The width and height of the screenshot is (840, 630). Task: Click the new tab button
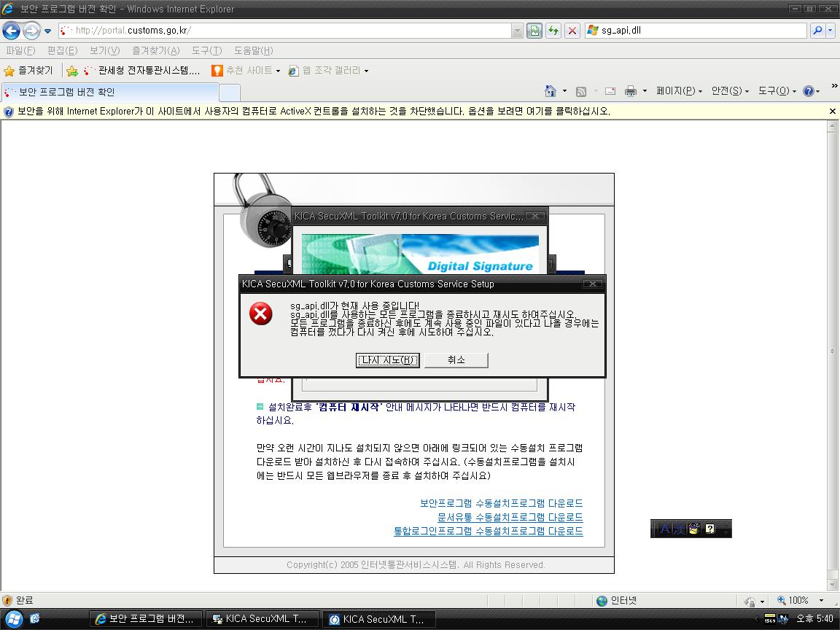[x=230, y=93]
